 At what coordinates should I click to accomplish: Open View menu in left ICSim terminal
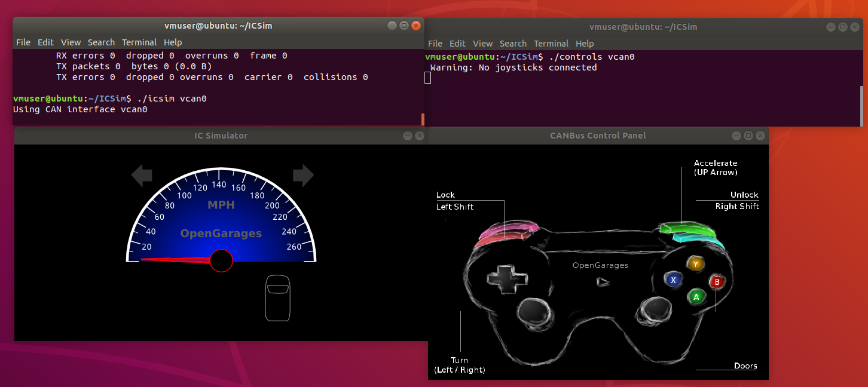coord(71,42)
